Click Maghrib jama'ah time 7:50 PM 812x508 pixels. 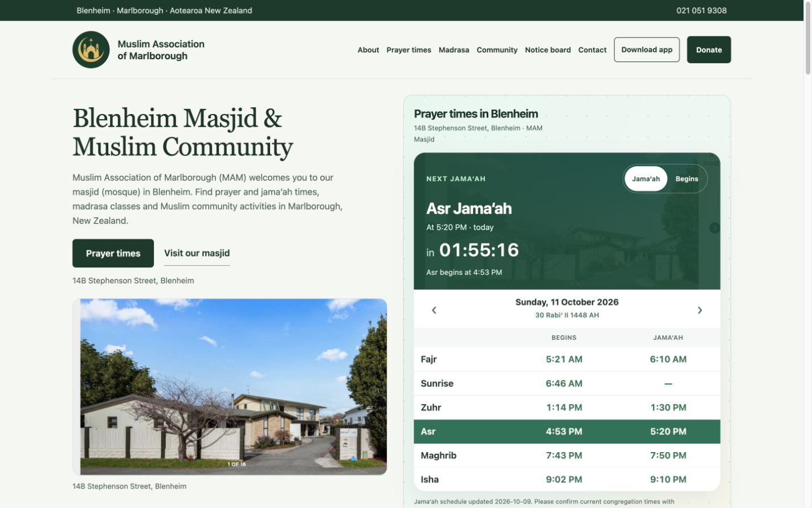coord(668,456)
